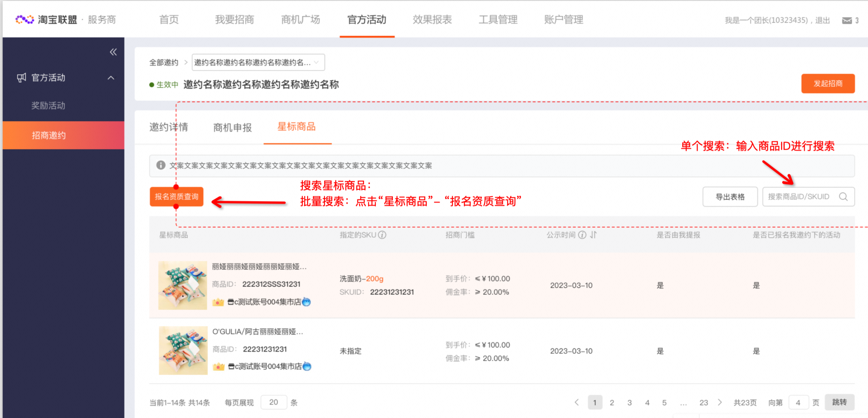Click info icon next to 指定的SKU header
The width and height of the screenshot is (868, 418).
[382, 235]
